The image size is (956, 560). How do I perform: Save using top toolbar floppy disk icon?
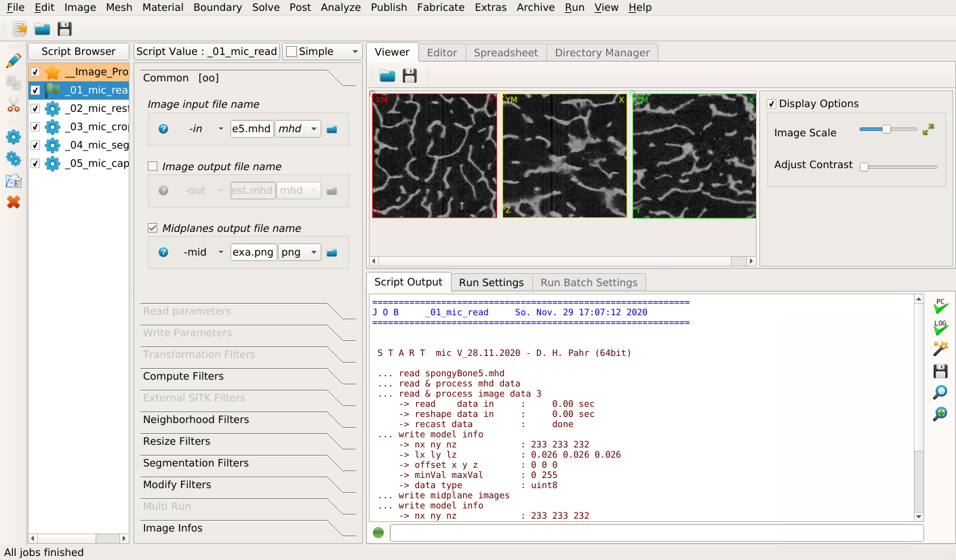pyautogui.click(x=64, y=28)
